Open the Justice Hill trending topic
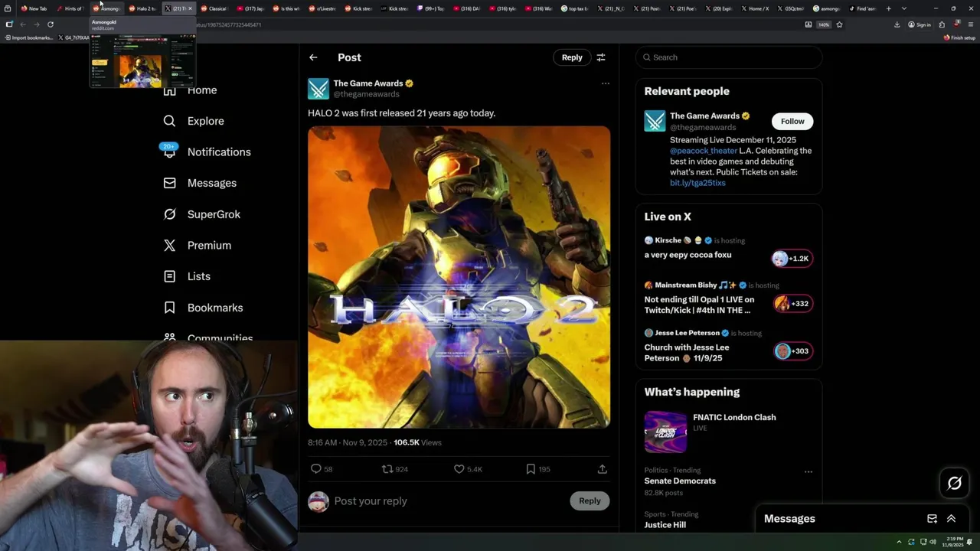980x551 pixels. pyautogui.click(x=665, y=525)
